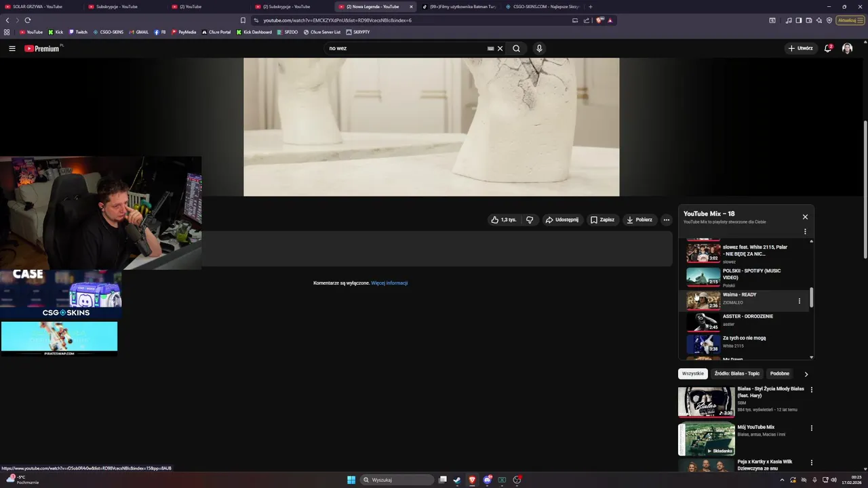Toggle browser sidebar panel

[x=799, y=20]
